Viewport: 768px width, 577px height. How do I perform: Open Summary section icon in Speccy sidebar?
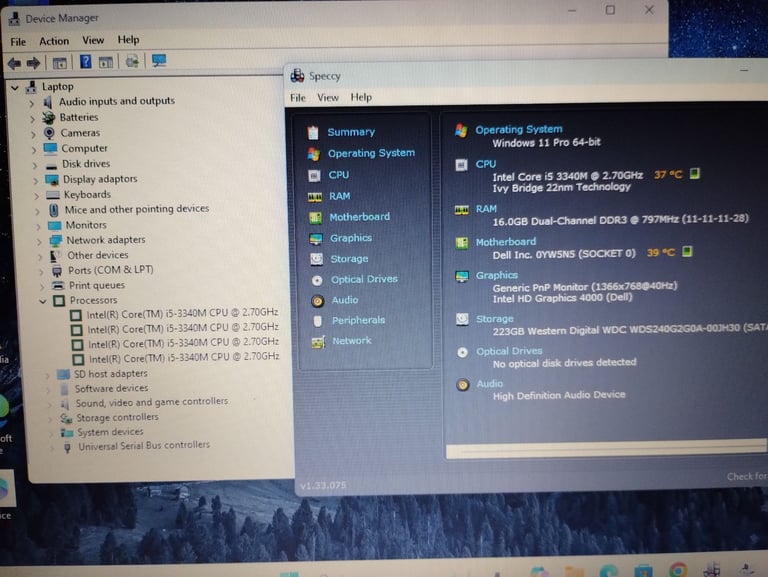313,132
